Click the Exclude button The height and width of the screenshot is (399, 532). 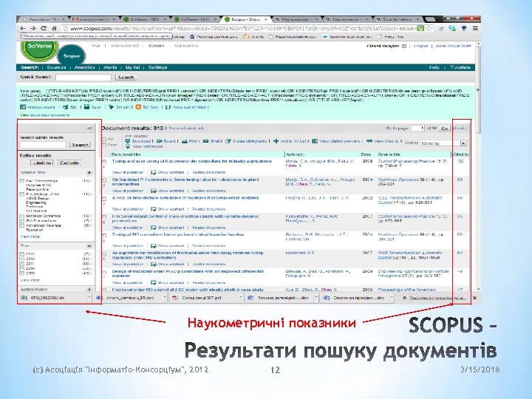click(69, 163)
